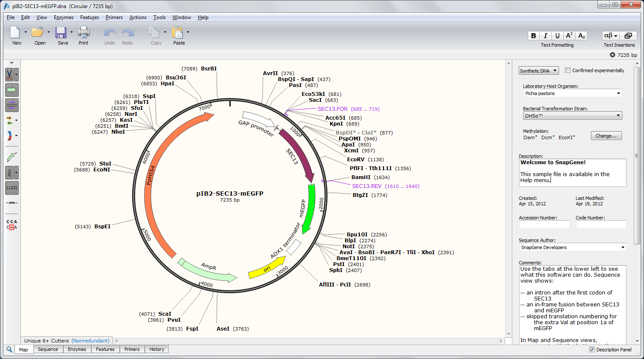Open the File menu

(11, 17)
